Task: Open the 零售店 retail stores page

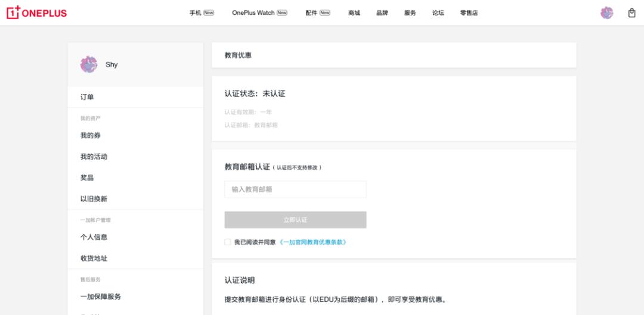Action: [x=469, y=13]
